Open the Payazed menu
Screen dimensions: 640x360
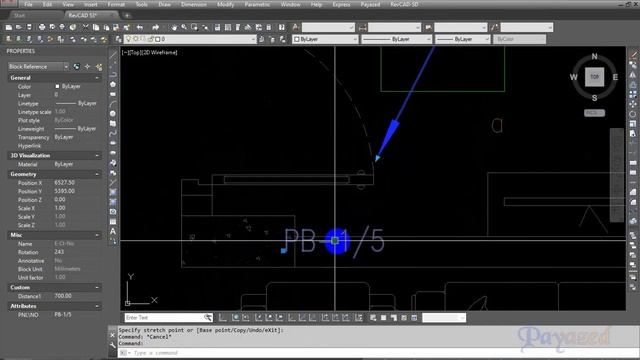pyautogui.click(x=370, y=4)
